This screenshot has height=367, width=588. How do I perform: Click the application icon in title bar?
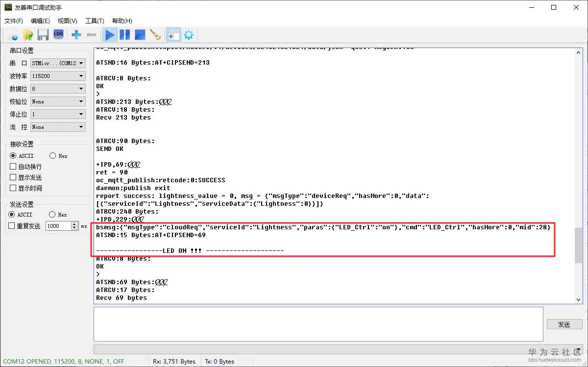click(8, 8)
